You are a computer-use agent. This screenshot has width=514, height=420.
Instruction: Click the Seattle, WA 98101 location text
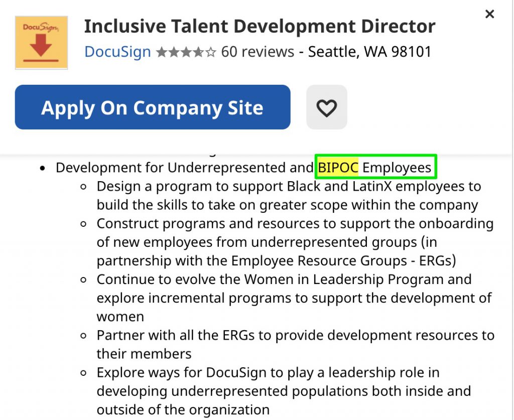tap(369, 52)
